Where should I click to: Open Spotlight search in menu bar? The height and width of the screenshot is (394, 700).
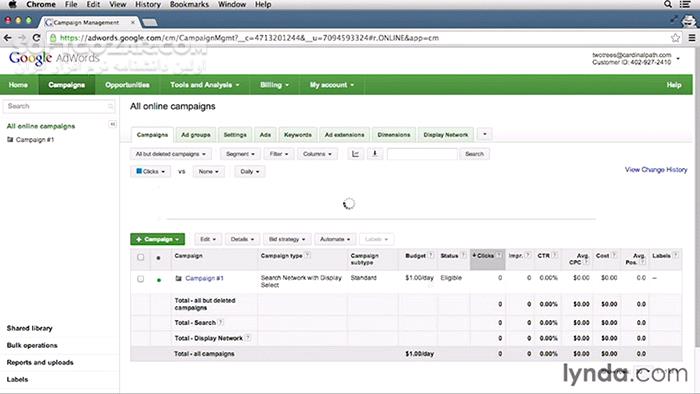(x=668, y=4)
